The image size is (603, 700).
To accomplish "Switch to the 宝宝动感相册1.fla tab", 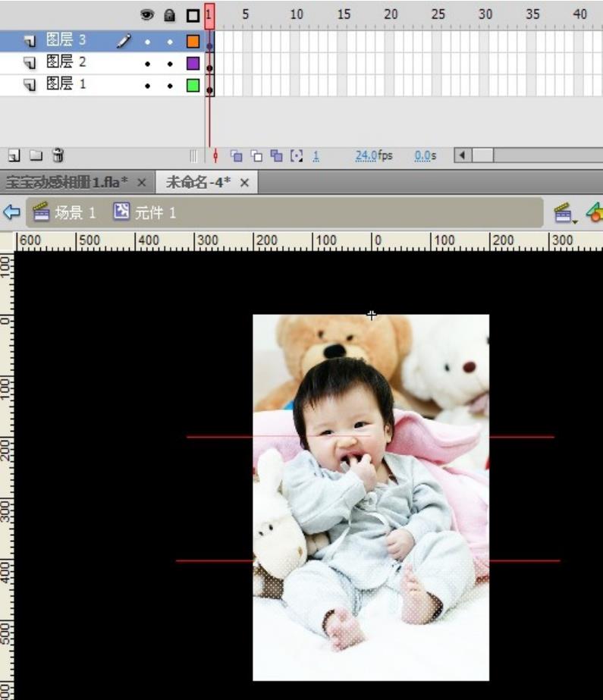I will click(x=67, y=183).
